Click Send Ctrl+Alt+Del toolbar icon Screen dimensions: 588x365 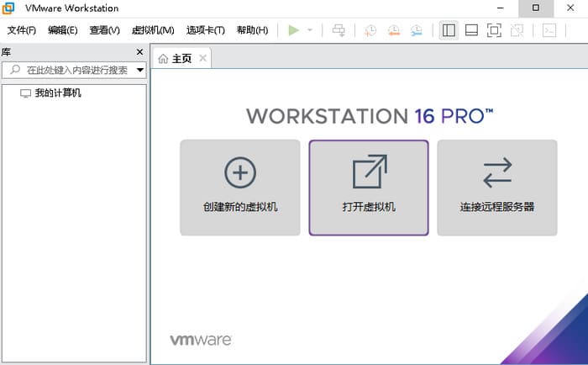[339, 30]
